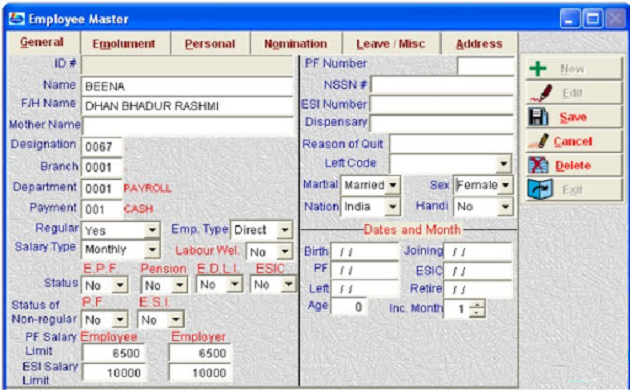Click the Employee Master title bar icon
The height and width of the screenshot is (390, 630).
[16, 19]
